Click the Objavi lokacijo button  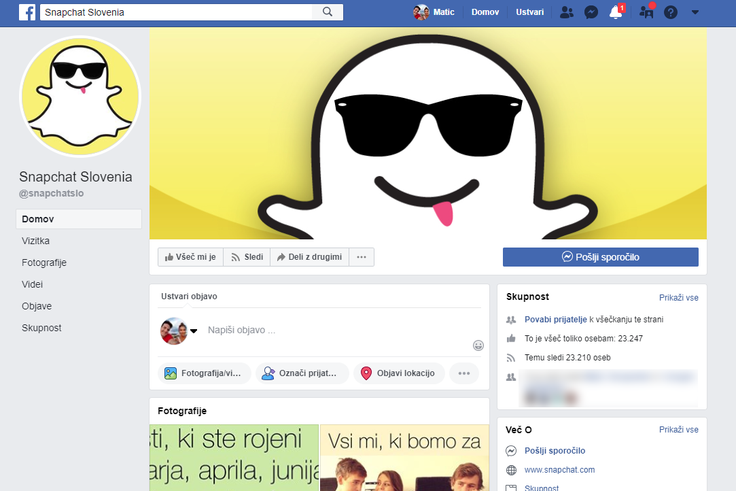pyautogui.click(x=399, y=373)
